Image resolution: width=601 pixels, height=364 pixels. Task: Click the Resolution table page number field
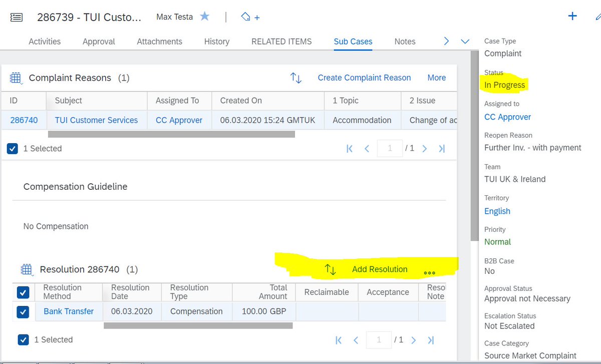point(379,340)
